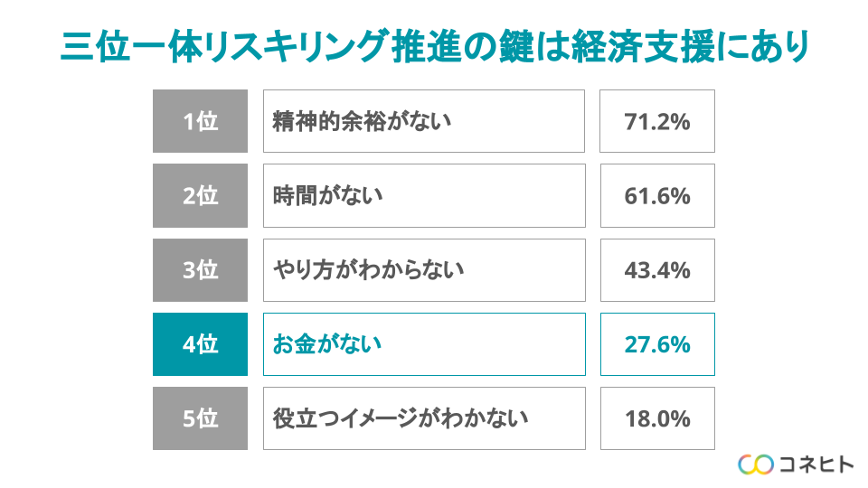Screen dimensions: 868x488
Task: Click the 71.2% percentage box
Action: pos(657,121)
